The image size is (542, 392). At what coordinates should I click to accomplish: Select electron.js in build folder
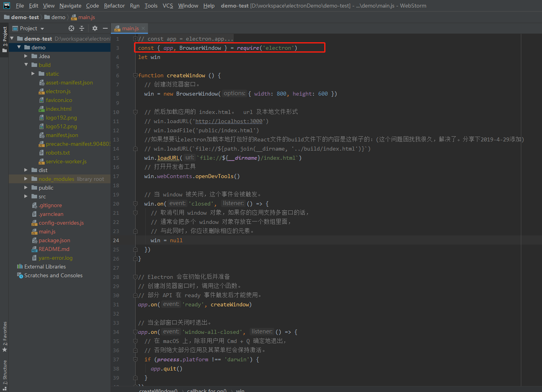click(x=58, y=91)
